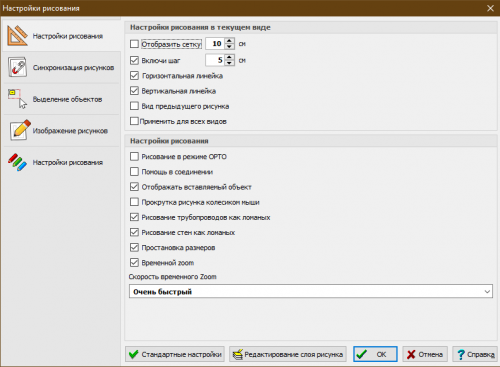Open Синхронизация рисунков magnet icon

pyautogui.click(x=17, y=67)
